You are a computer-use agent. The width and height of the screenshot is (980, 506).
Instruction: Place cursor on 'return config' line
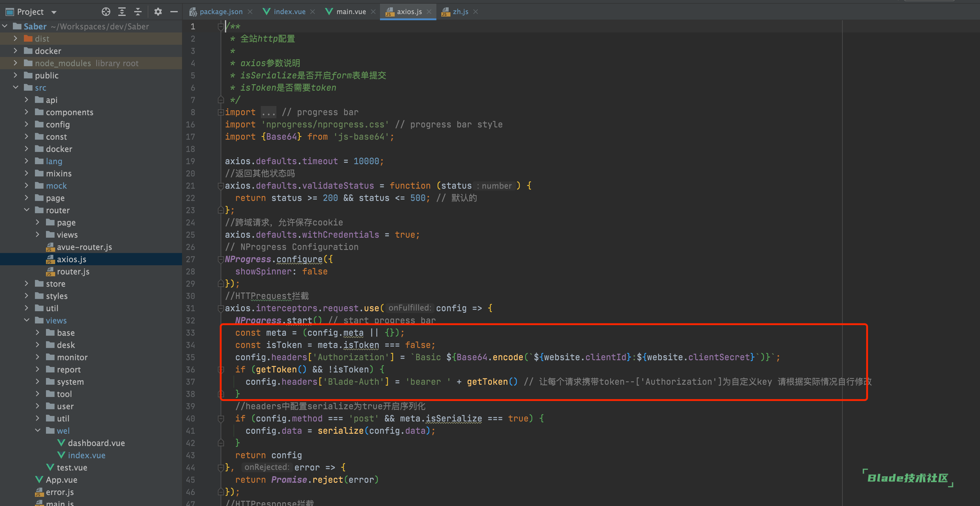(268, 455)
